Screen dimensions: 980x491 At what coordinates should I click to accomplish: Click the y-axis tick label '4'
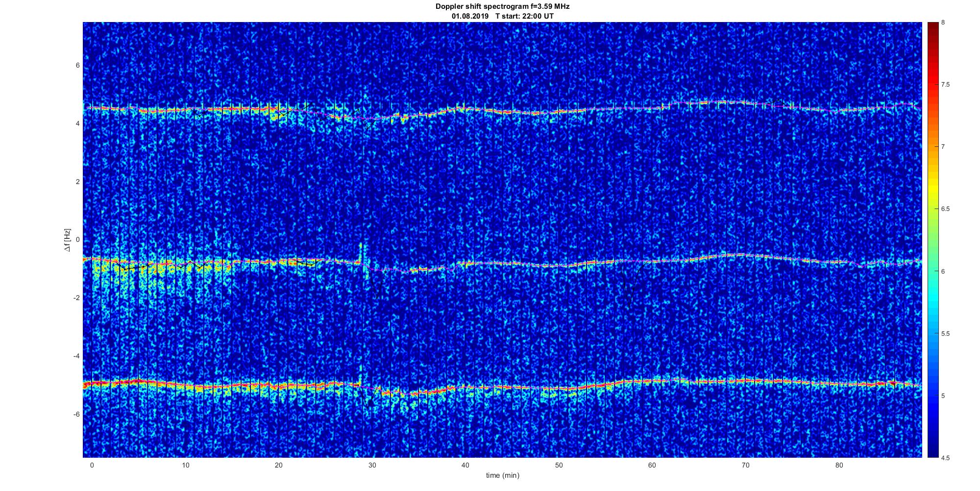(77, 123)
